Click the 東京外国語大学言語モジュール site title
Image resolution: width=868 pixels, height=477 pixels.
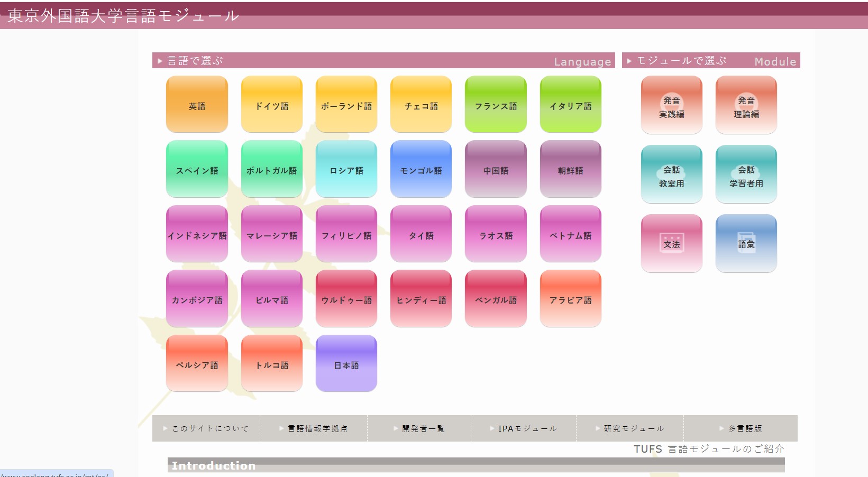pos(123,16)
